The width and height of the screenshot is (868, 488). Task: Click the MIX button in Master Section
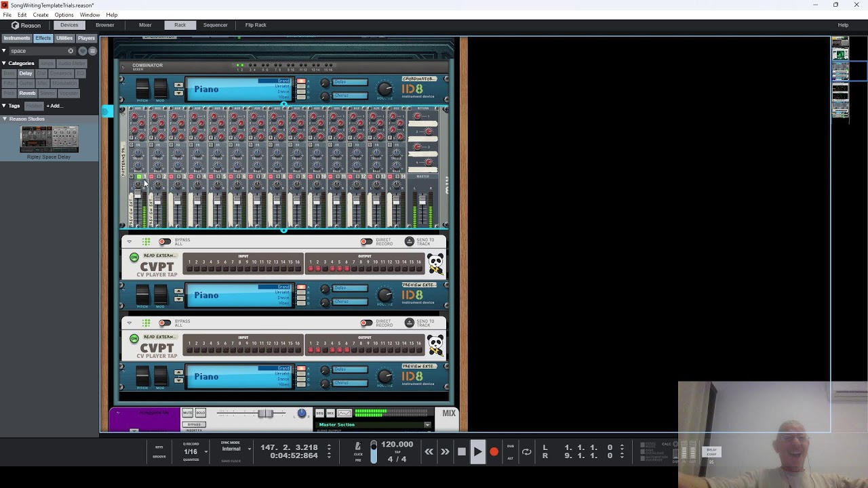click(330, 413)
